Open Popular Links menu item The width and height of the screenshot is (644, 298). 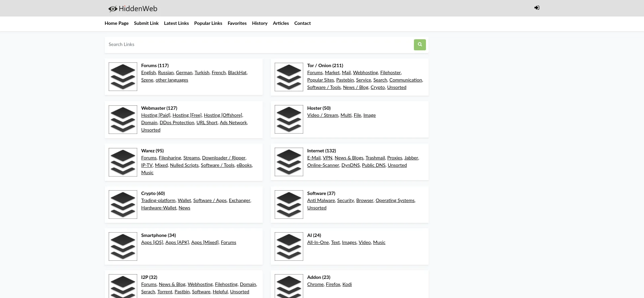(x=208, y=23)
